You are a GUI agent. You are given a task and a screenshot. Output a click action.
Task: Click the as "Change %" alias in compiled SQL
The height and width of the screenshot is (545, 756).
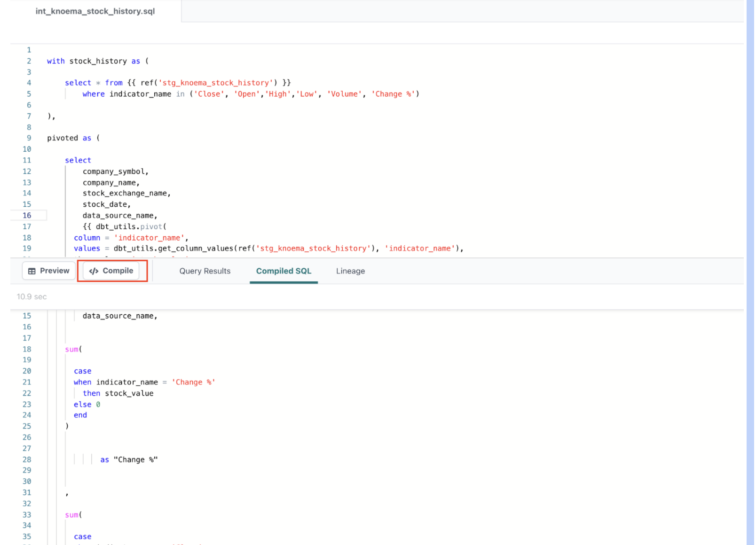click(x=129, y=460)
